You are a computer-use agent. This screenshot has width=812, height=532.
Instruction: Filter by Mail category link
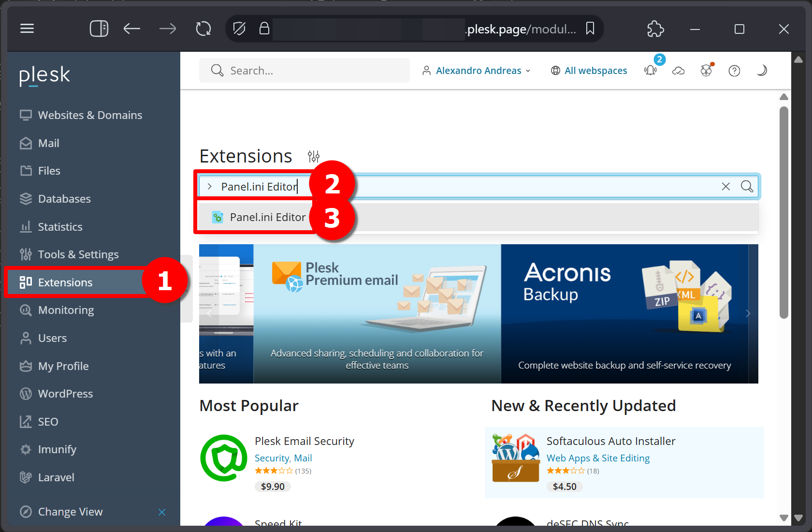tap(303, 458)
